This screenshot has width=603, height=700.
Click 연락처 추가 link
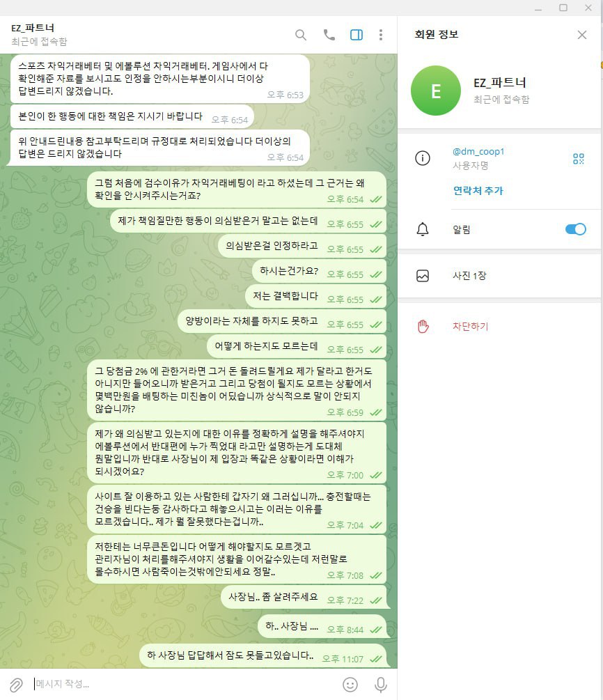478,191
